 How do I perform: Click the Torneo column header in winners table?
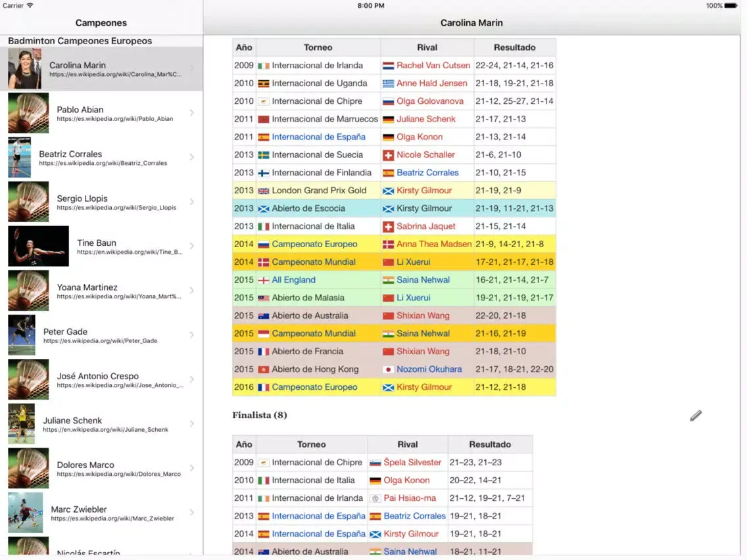pos(318,47)
